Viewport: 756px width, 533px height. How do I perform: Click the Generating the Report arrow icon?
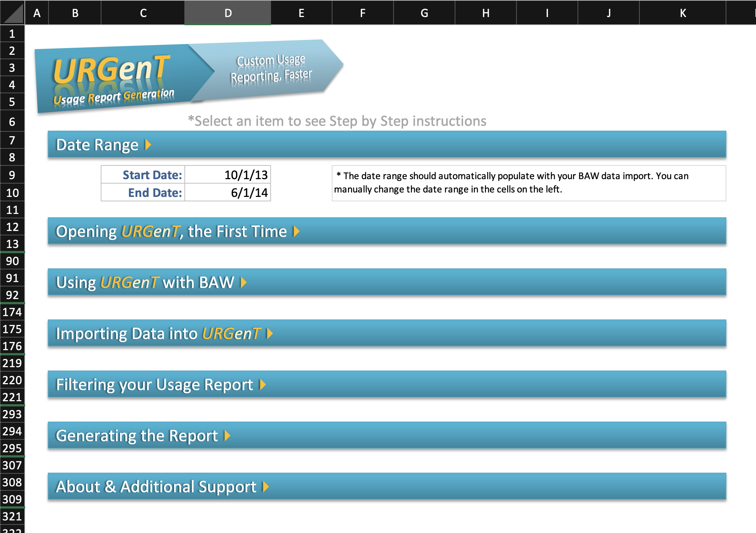coord(227,436)
